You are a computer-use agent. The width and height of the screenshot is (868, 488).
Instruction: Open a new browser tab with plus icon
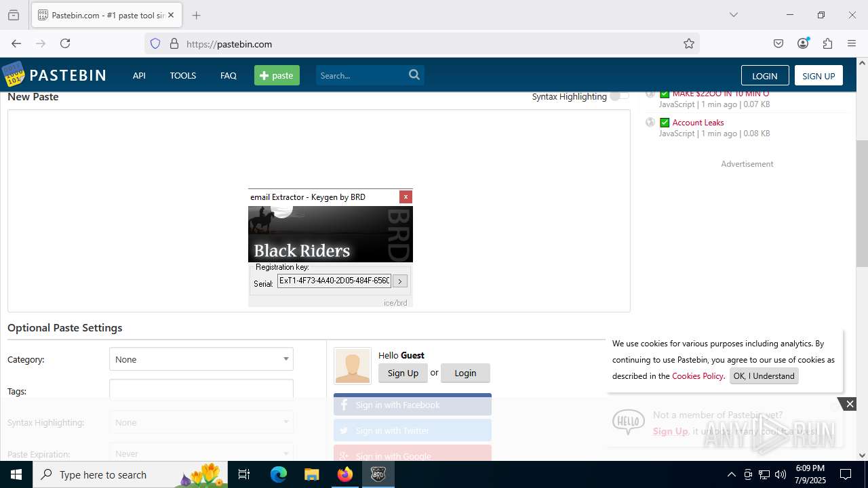[196, 15]
